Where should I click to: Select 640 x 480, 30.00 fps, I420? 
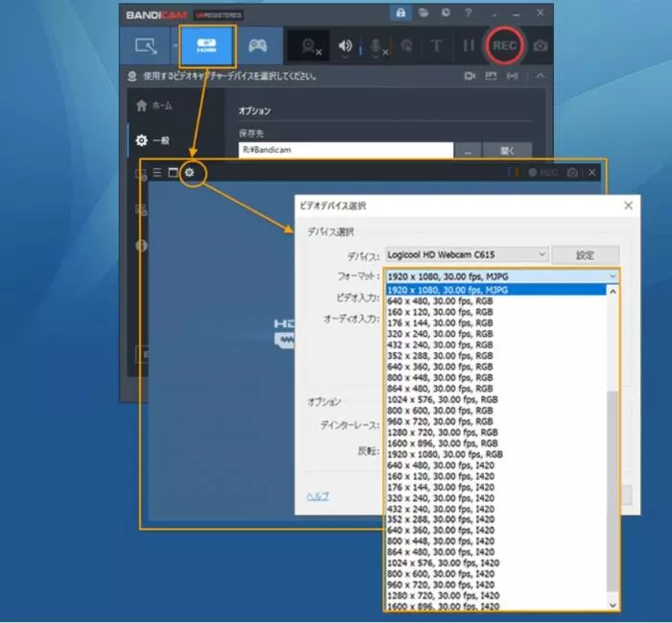(x=496, y=466)
